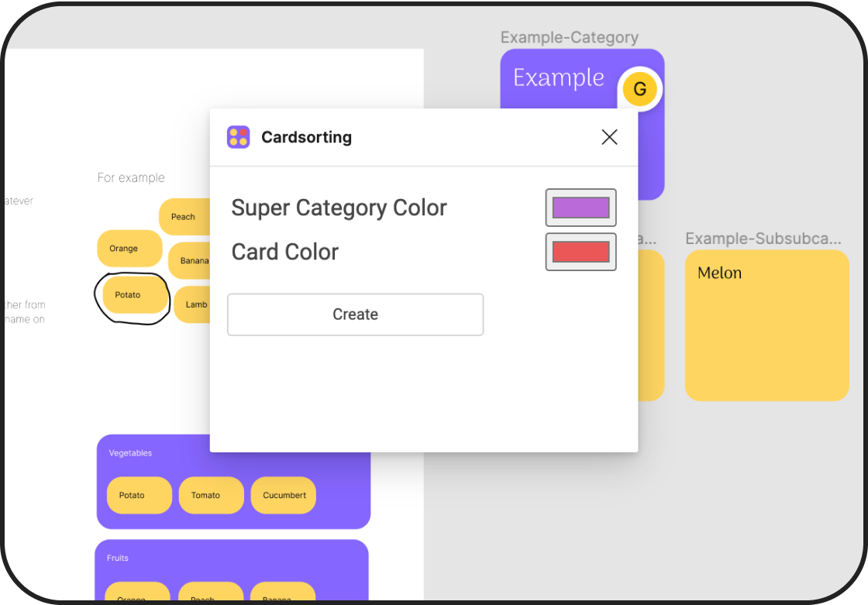Click the Cardsorting app icon
Screen dimensions: 868x605
click(x=238, y=136)
